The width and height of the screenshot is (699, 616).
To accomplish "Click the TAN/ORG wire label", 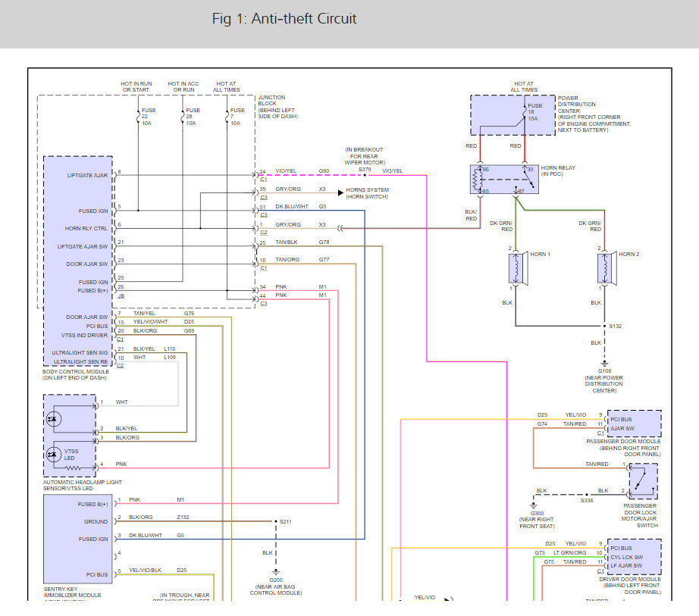I will [287, 260].
